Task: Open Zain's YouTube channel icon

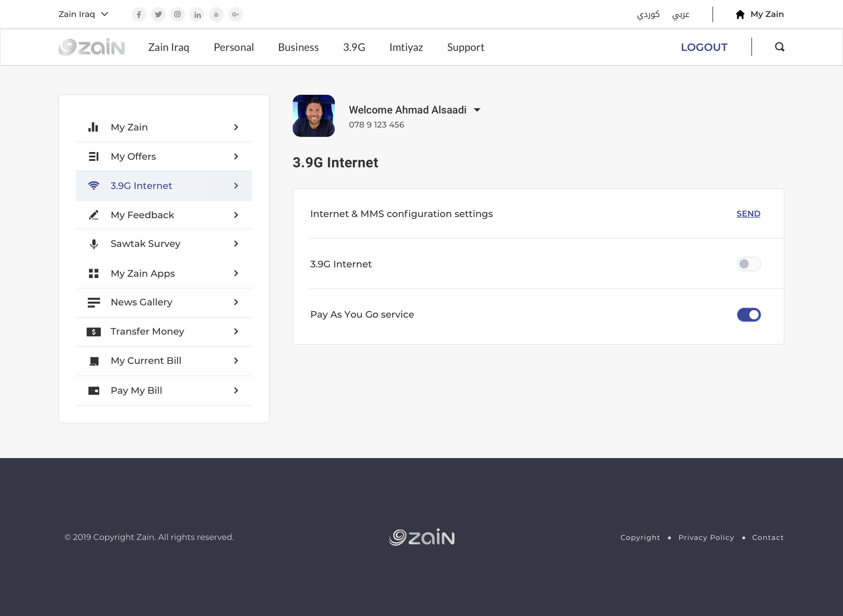Action: pos(216,15)
